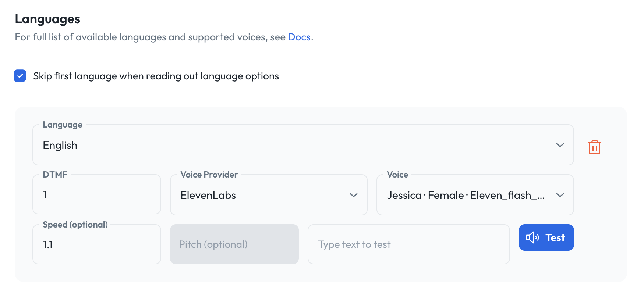Click the chevron on the Voice field
The image size is (644, 283).
click(560, 195)
